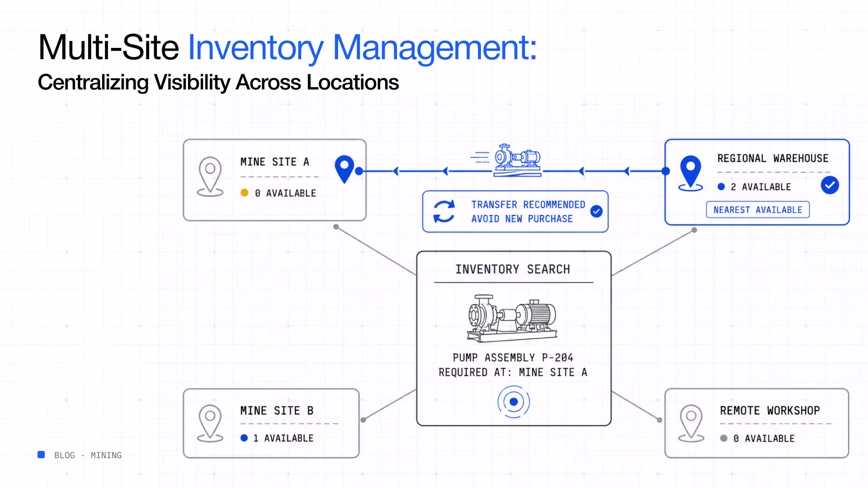Click the gray status dot in Remote Workshop card
This screenshot has height=488, width=868.
coord(724,438)
